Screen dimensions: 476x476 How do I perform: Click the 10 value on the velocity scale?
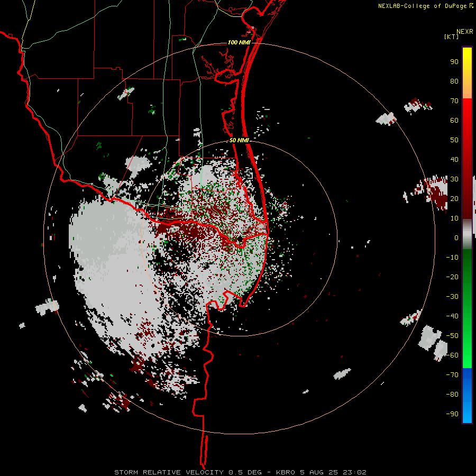[x=454, y=218]
